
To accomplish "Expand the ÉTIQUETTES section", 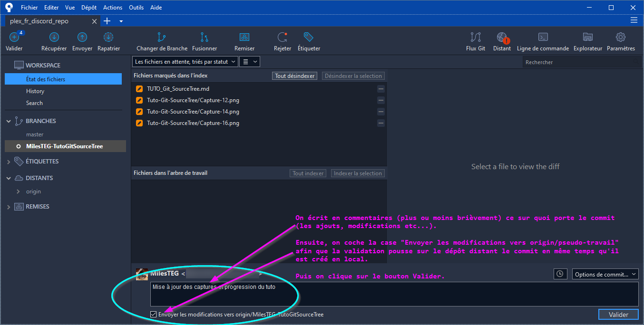I will (x=9, y=162).
